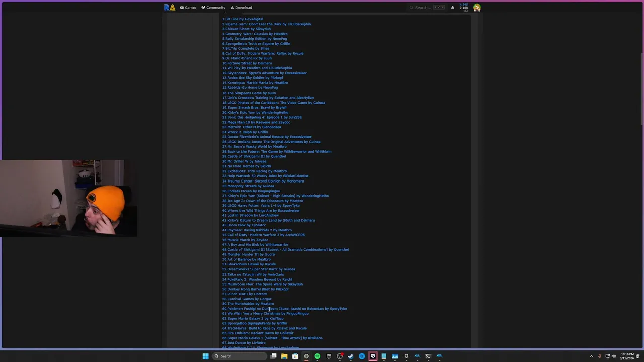Open the terminal icon in the taskbar
This screenshot has width=644, height=362.
428,356
